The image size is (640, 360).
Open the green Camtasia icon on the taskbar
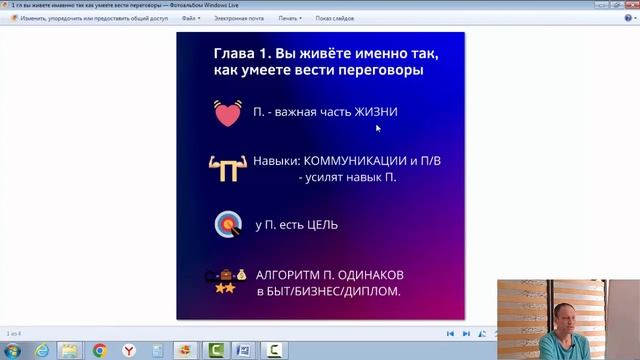215,351
